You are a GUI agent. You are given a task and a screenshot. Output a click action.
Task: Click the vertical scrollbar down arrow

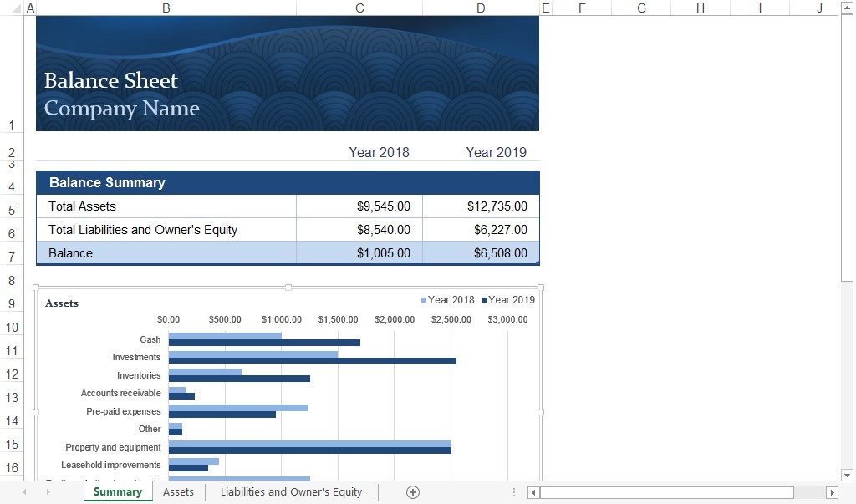[846, 475]
